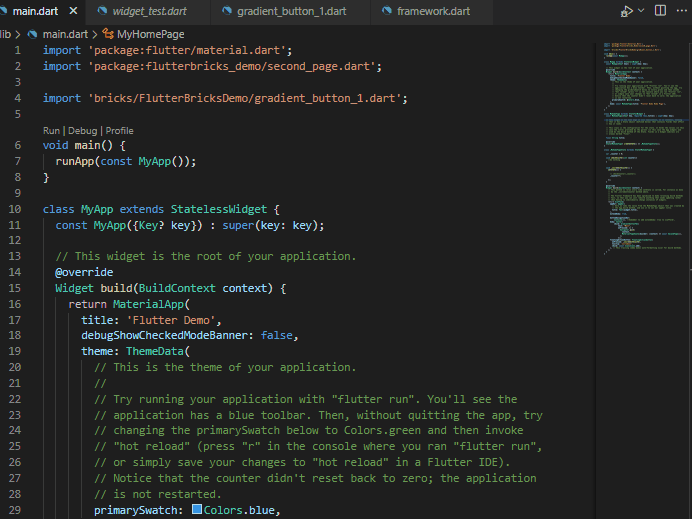Click the gradient_button_1.dart import string on line 4
The width and height of the screenshot is (692, 519).
coord(244,98)
